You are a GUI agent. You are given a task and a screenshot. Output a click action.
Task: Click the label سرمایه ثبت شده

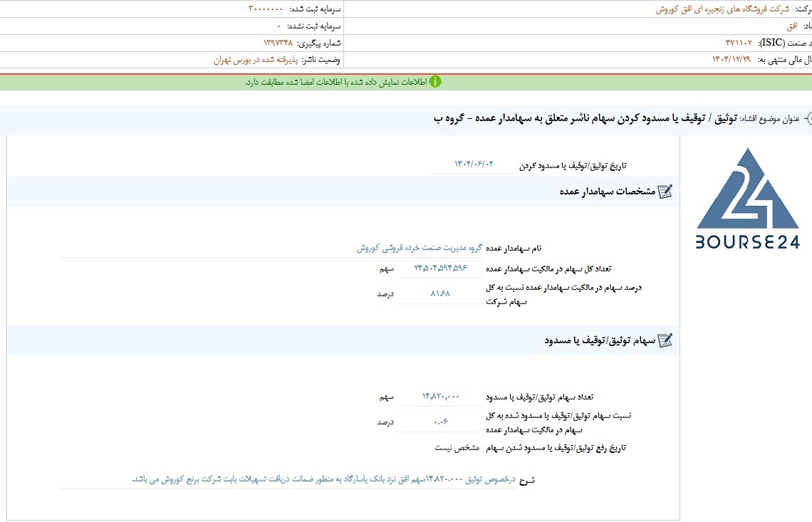pyautogui.click(x=315, y=9)
